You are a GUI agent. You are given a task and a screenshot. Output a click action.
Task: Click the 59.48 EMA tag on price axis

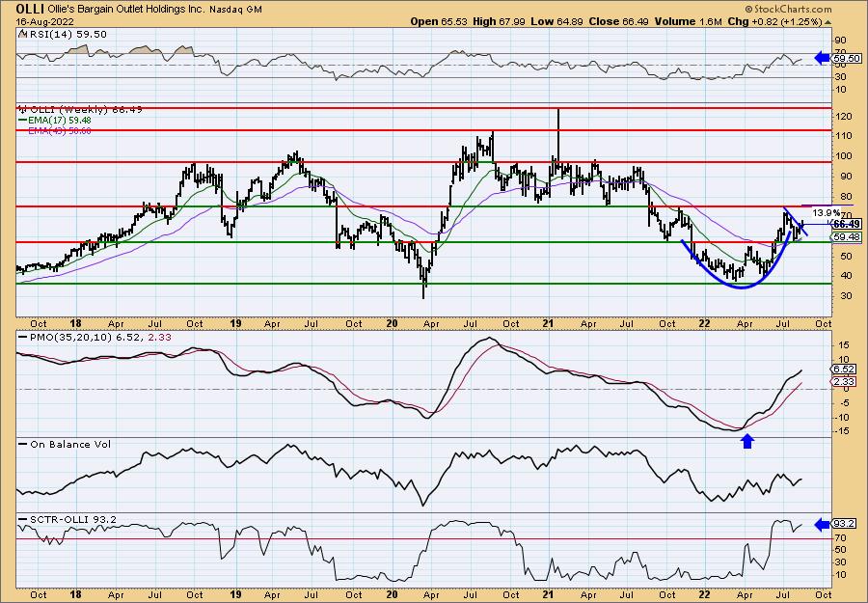847,237
